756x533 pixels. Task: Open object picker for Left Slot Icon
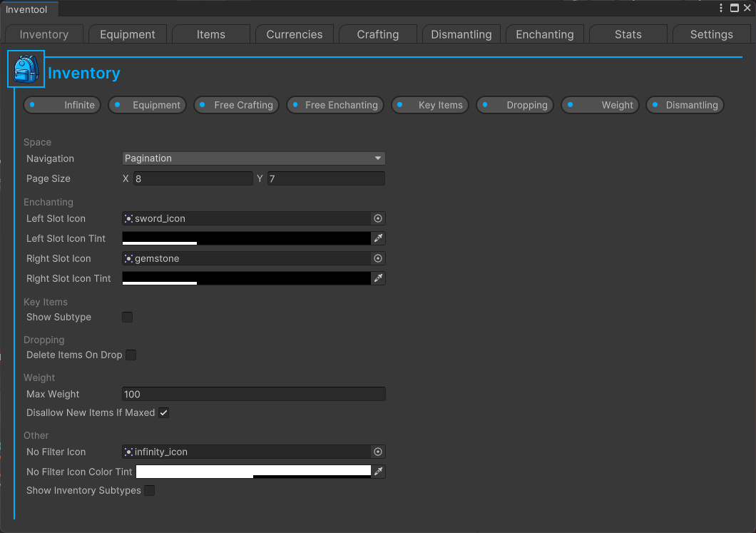click(378, 219)
